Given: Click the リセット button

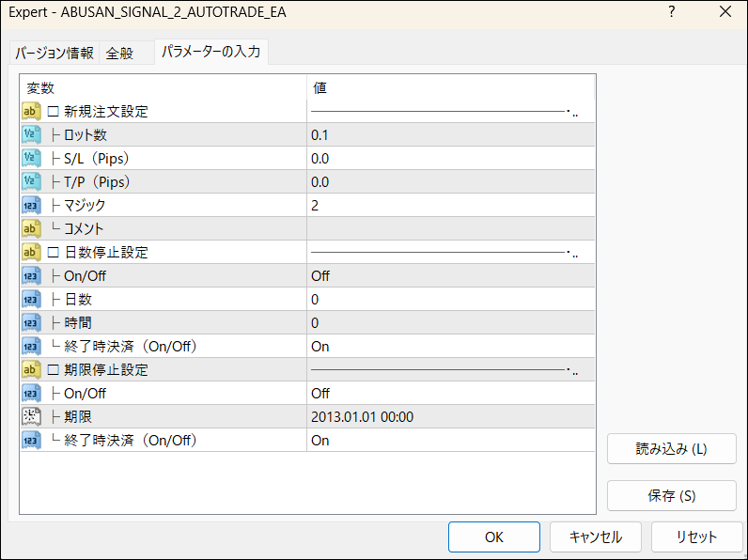Looking at the screenshot, I should pos(696,537).
